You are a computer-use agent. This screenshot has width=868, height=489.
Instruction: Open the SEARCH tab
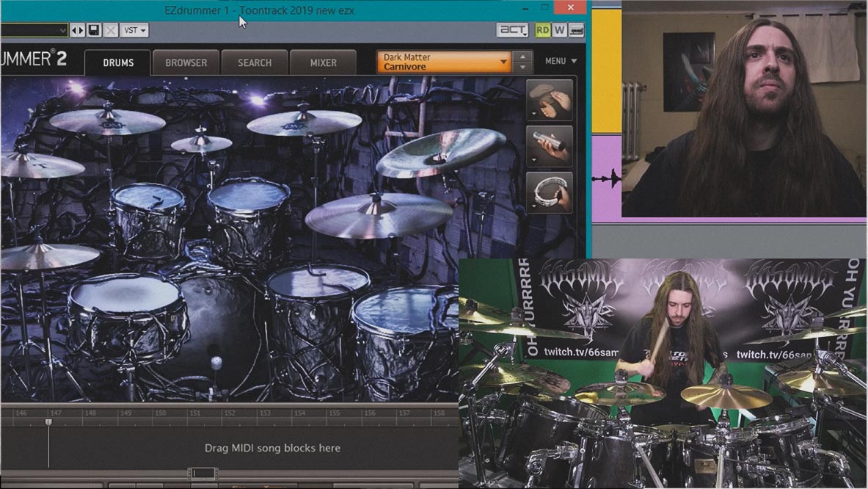point(255,62)
